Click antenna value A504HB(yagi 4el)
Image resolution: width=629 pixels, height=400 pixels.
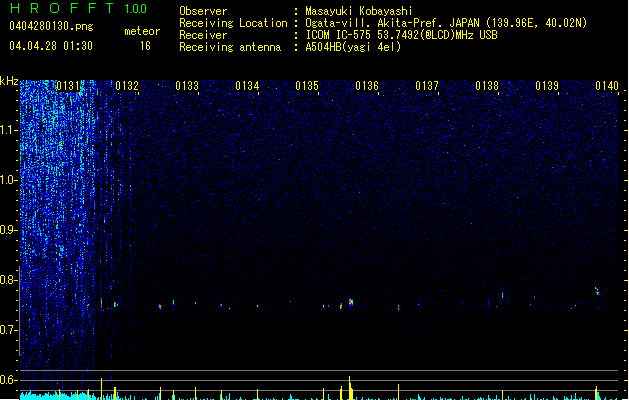tap(353, 47)
